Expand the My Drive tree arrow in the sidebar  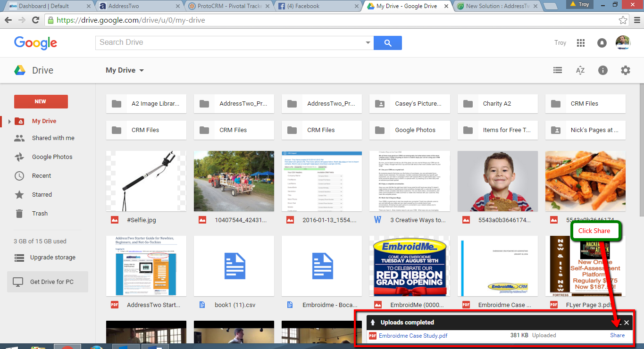coord(9,122)
